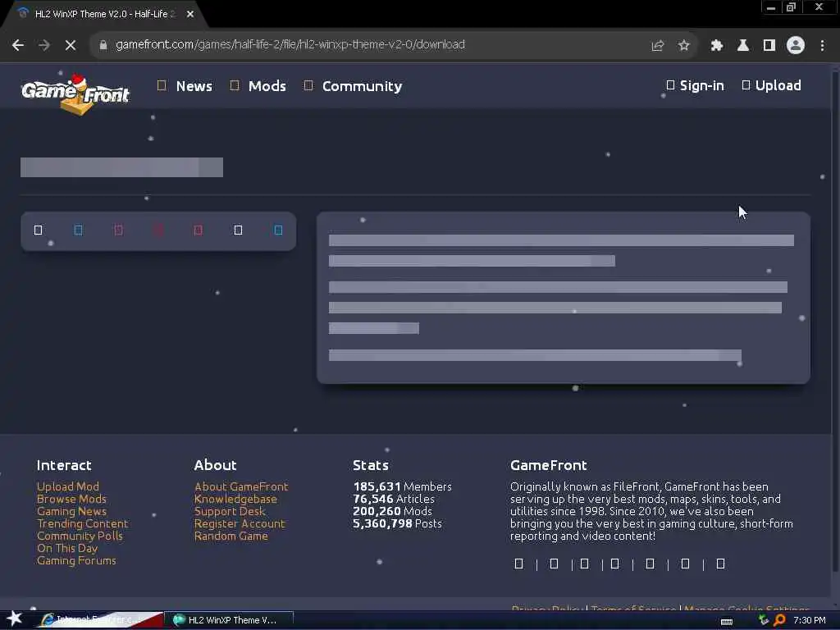
Task: Click the Interact footer heading
Action: 64,465
